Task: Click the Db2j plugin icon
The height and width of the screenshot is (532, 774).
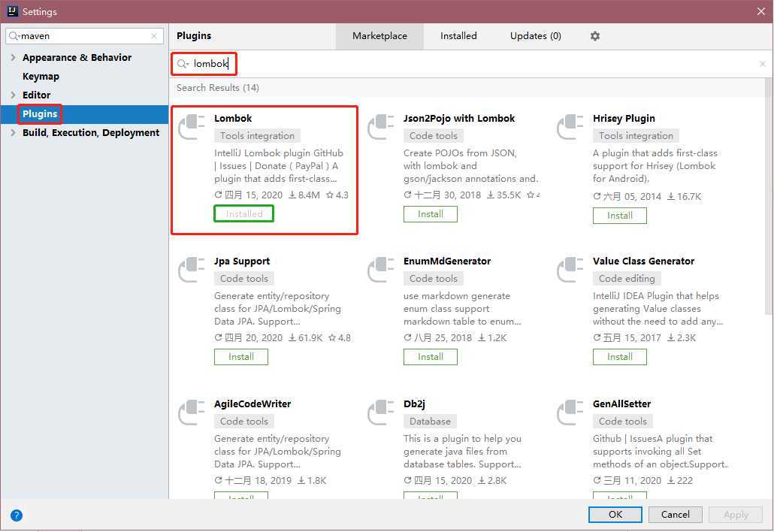Action: (380, 412)
